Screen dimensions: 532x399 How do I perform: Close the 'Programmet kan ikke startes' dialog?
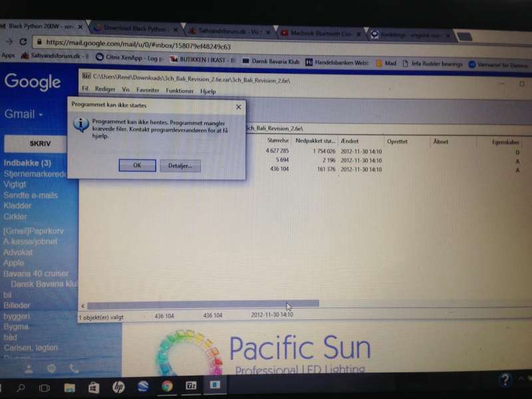(238, 106)
